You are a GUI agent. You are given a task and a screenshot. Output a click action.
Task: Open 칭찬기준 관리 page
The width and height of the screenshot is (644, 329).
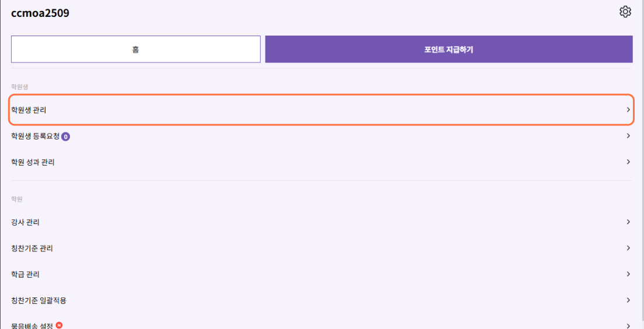point(321,248)
